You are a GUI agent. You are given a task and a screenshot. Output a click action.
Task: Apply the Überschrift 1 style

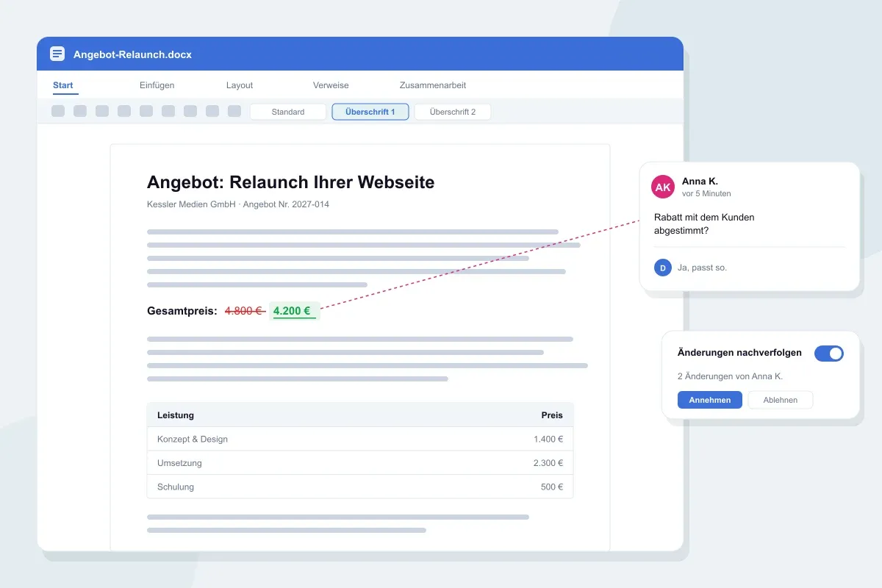370,112
